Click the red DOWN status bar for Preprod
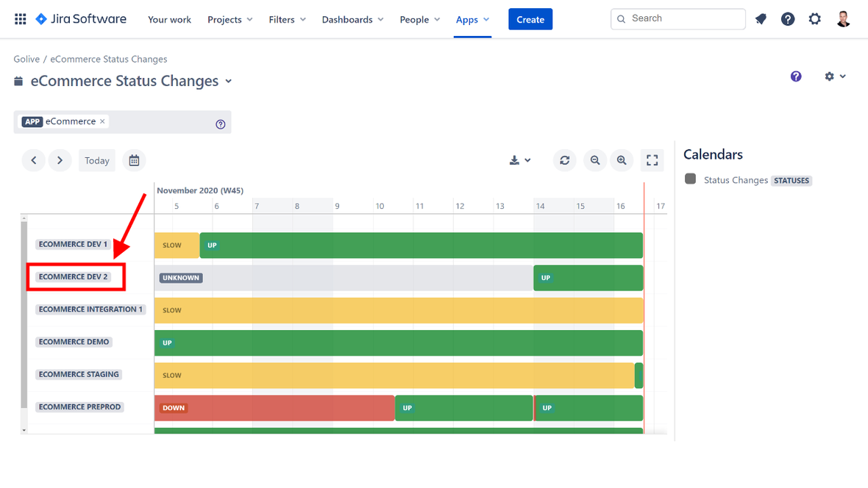Viewport: 868px width, 488px height. 274,408
